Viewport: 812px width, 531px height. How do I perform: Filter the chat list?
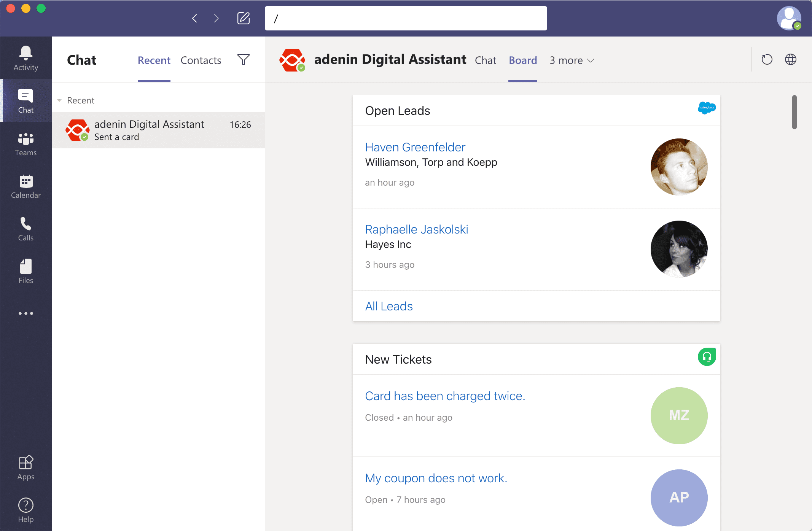point(244,59)
